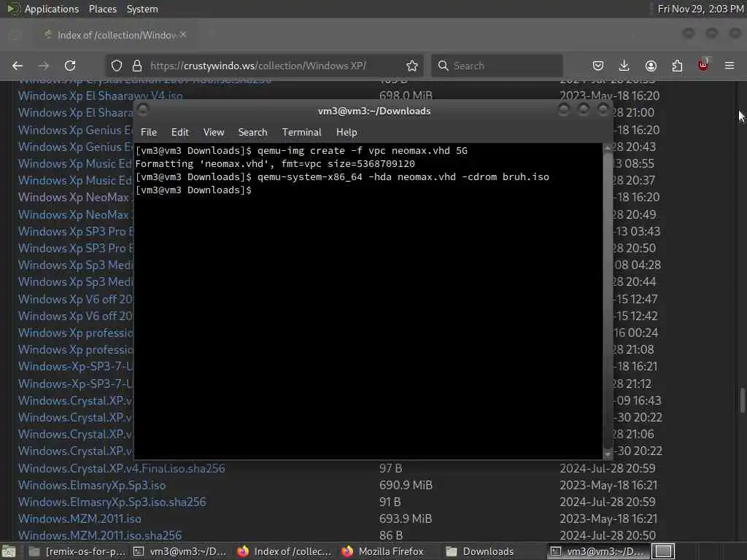The height and width of the screenshot is (560, 747).
Task: Open the terminal Search menu
Action: click(252, 133)
